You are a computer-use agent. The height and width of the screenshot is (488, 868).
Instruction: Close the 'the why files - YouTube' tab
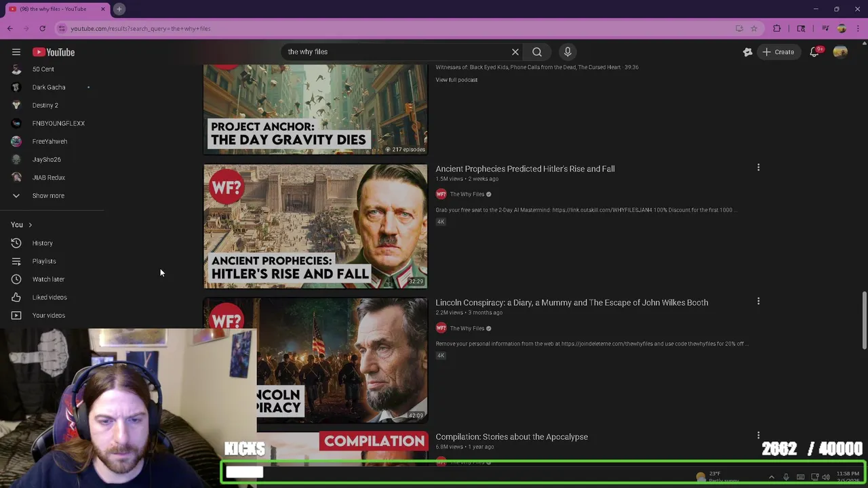[103, 9]
